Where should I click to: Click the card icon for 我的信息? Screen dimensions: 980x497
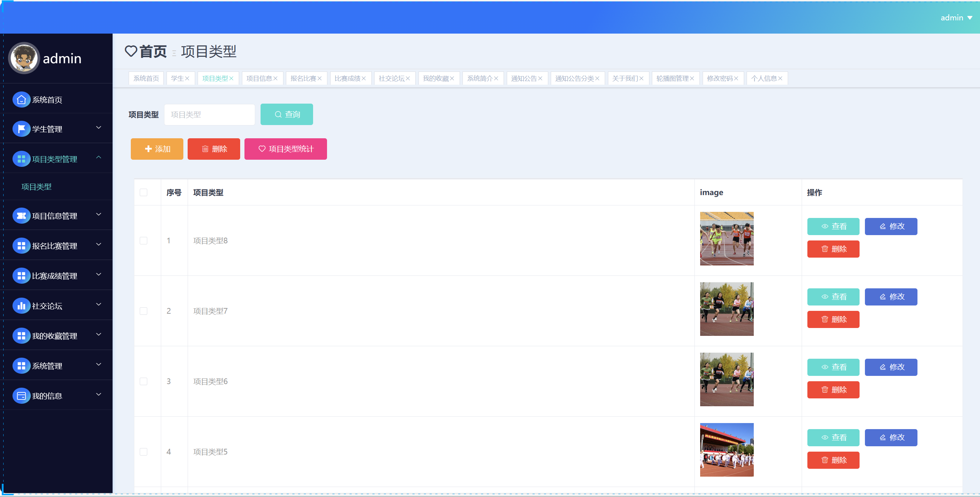pyautogui.click(x=21, y=396)
